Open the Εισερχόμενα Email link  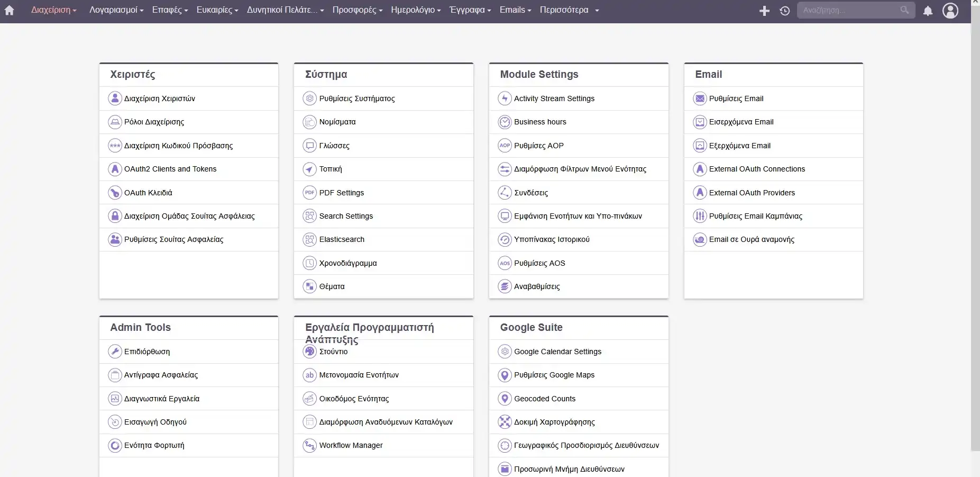click(741, 122)
